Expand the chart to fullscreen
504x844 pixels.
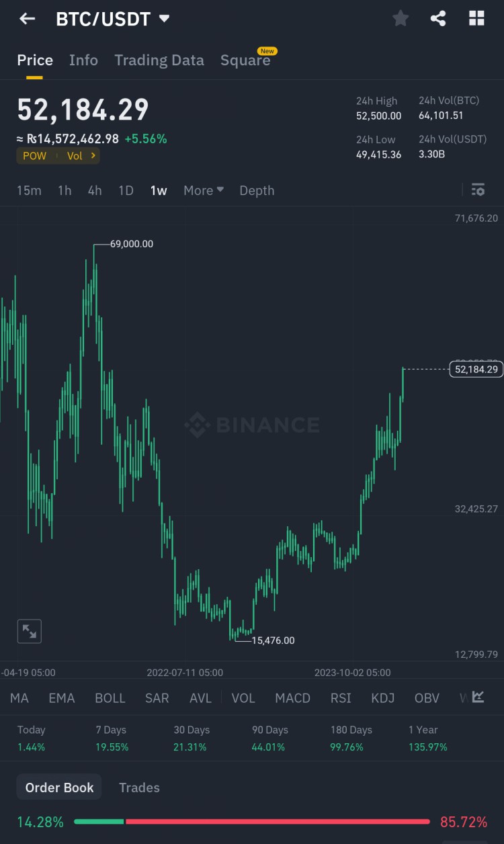coord(30,631)
